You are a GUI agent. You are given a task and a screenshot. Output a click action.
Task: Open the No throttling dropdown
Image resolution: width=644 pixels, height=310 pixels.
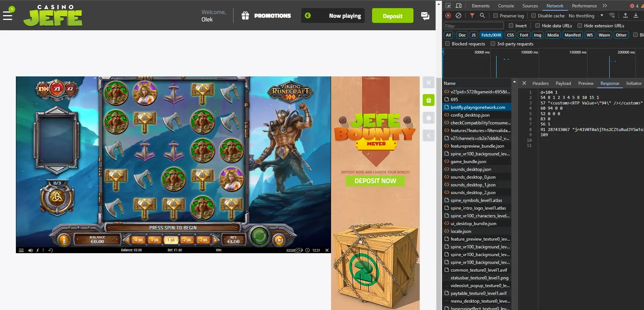pos(586,16)
